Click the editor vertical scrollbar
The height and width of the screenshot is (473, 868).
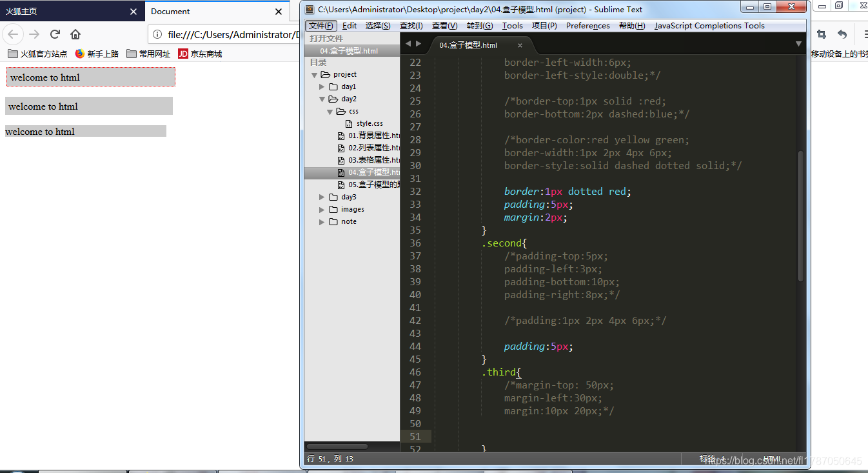tap(801, 216)
